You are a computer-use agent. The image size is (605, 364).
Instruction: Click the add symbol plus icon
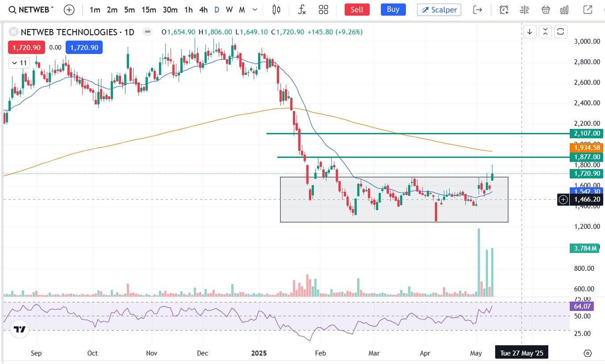(x=69, y=9)
